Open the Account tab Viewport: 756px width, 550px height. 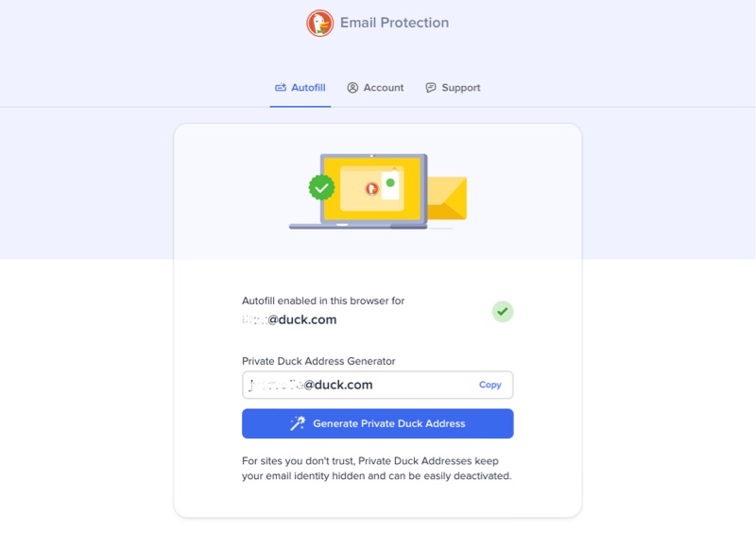(375, 88)
